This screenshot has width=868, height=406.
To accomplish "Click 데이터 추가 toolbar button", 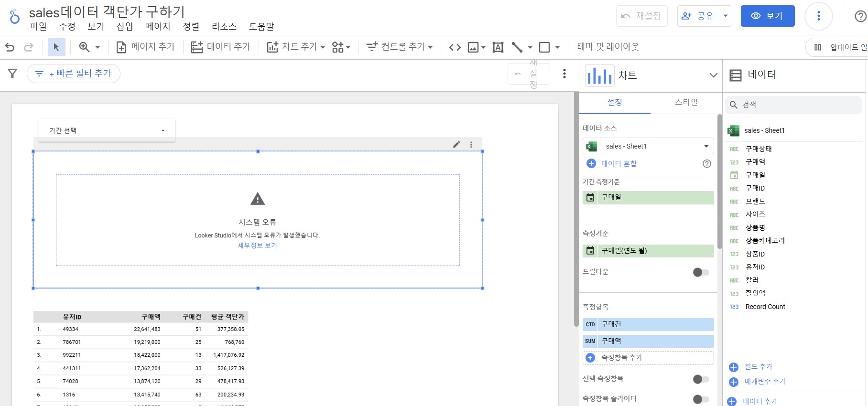I will [x=221, y=47].
